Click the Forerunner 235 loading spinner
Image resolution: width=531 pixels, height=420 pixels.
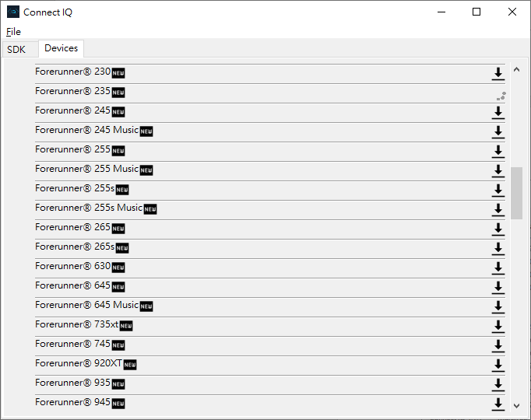tap(501, 96)
